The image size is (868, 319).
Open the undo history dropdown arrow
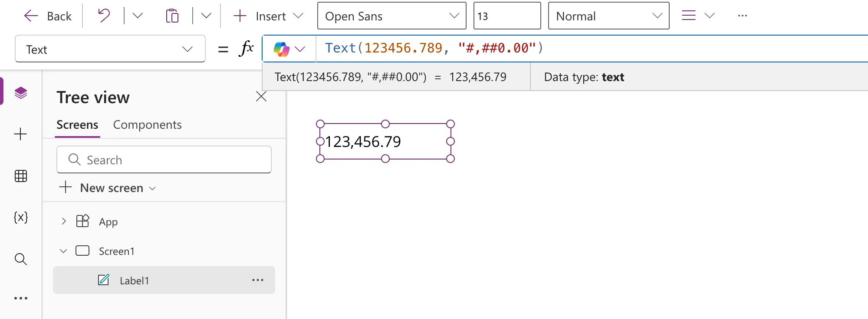pyautogui.click(x=138, y=16)
